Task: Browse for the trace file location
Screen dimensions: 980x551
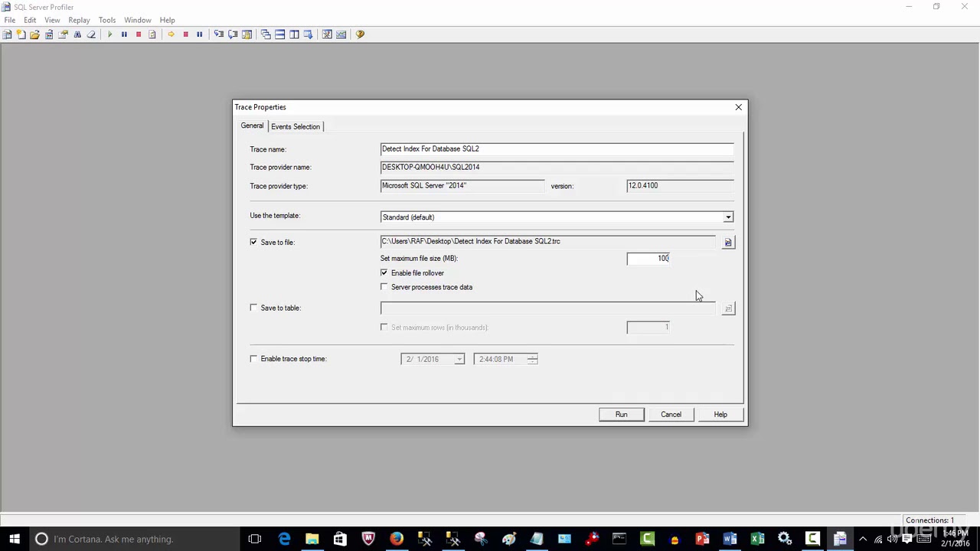Action: coord(728,243)
